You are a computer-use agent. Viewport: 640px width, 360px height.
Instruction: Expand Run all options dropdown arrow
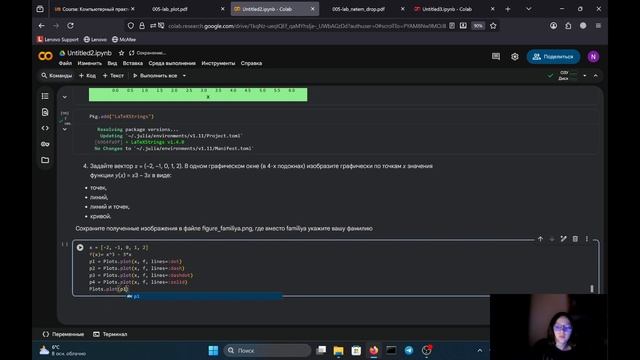click(184, 76)
